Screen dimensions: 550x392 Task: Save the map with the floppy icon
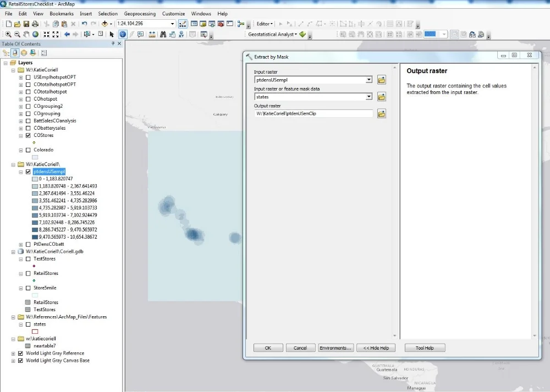point(26,24)
